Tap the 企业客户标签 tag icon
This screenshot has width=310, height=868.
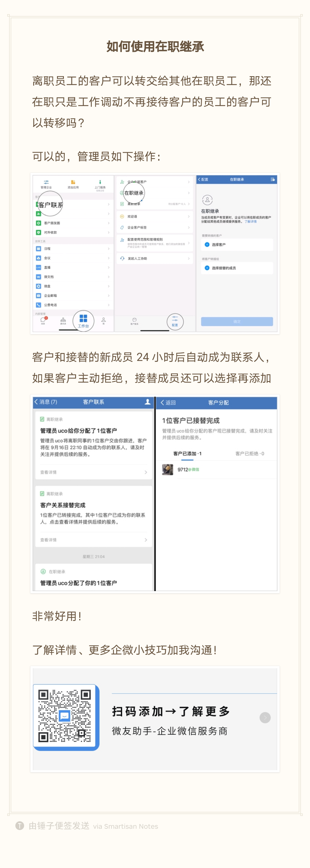click(x=122, y=228)
